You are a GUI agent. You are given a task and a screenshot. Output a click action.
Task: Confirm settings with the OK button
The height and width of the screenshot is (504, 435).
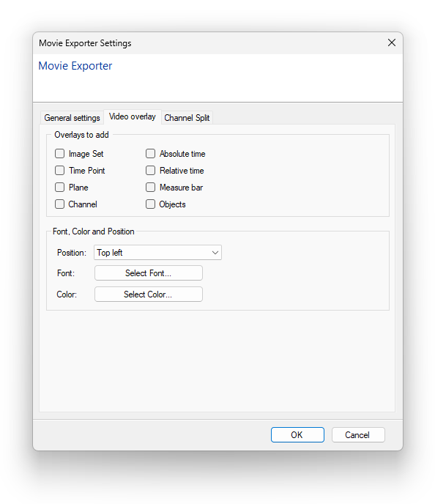(x=297, y=435)
